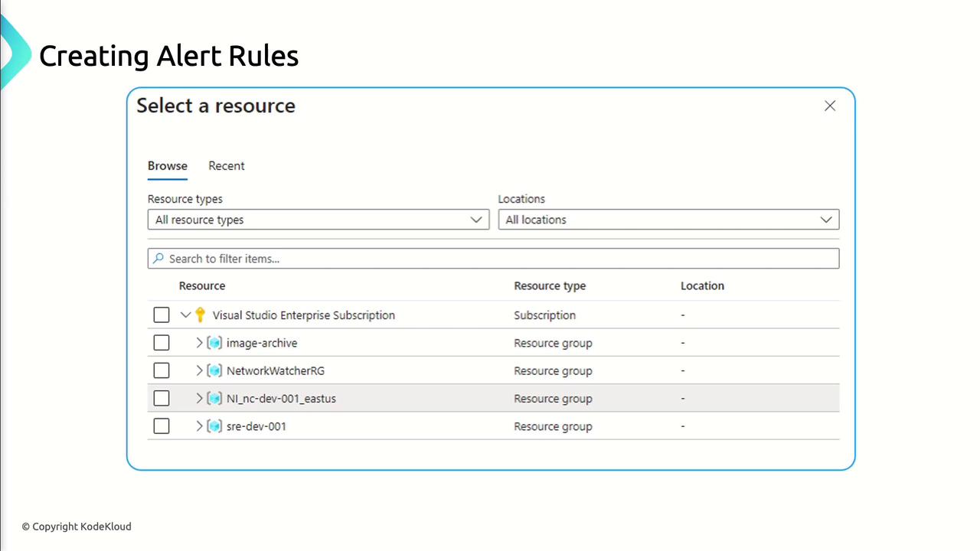Click the sre-dev-001 resource group icon

point(214,426)
